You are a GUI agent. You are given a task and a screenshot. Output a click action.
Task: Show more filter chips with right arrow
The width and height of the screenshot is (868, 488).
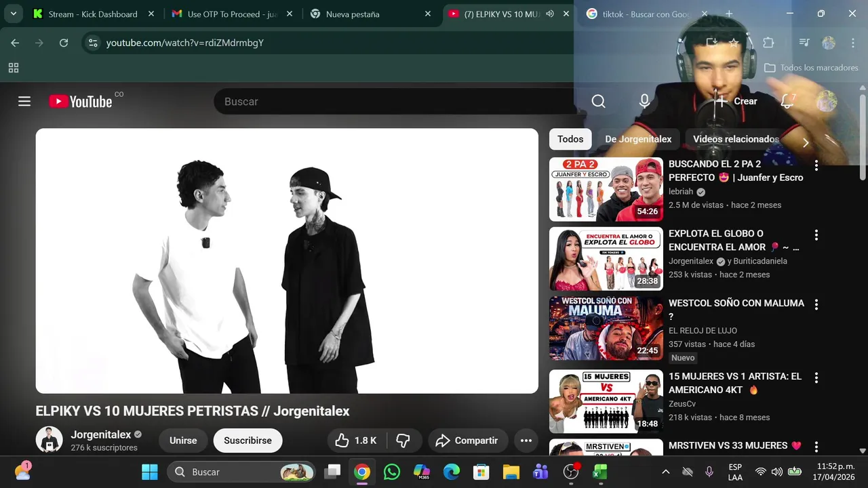[806, 142]
